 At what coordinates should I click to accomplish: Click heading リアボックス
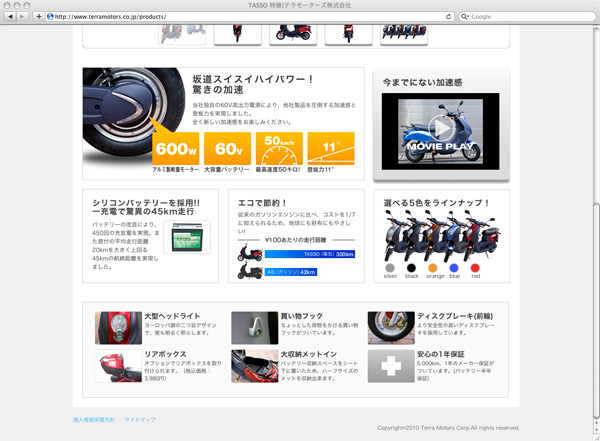click(x=165, y=354)
